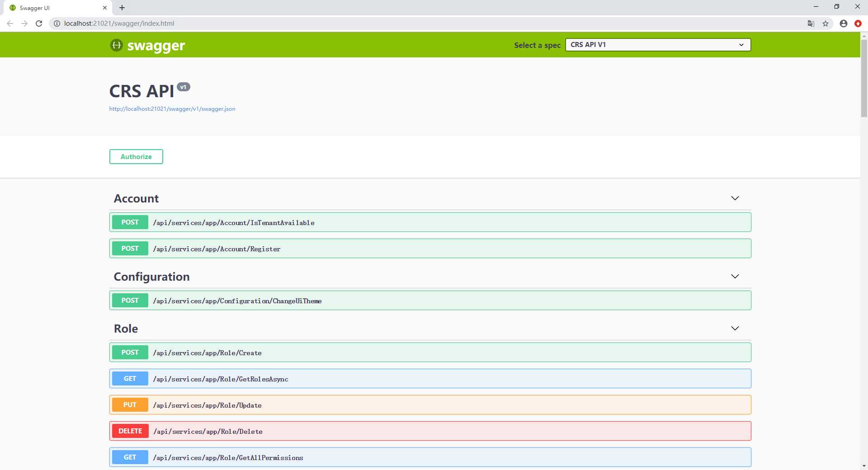Click the POST badge for IsTenantAvailable
This screenshot has width=868, height=470.
(x=130, y=222)
